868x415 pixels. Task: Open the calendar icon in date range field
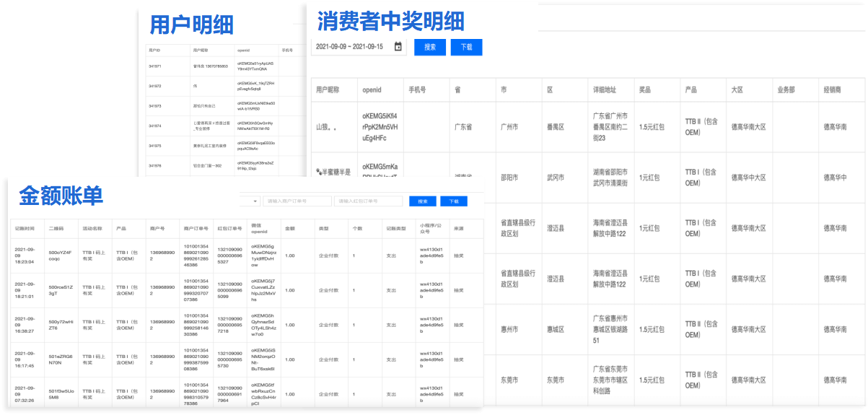click(x=398, y=47)
